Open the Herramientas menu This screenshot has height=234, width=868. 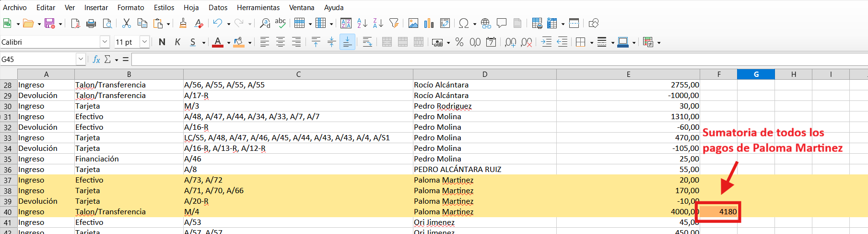tap(258, 8)
